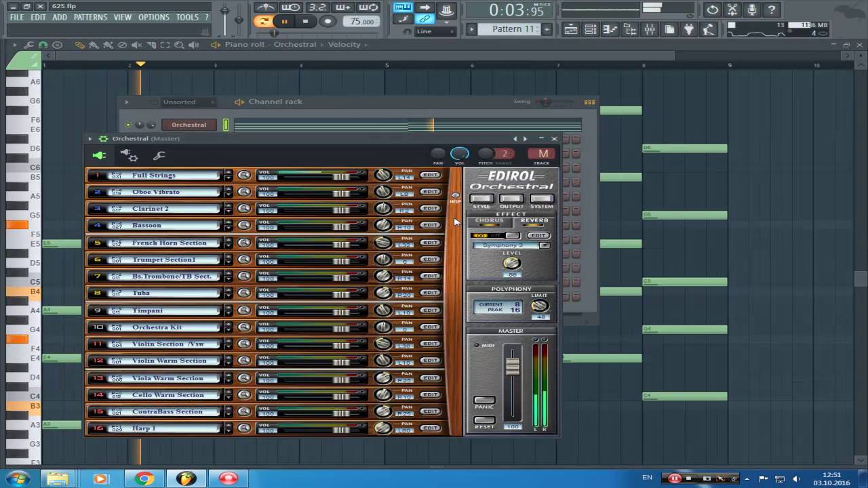The height and width of the screenshot is (488, 868).
Task: Open the Velocity selector in piano roll title
Action: click(x=344, y=45)
